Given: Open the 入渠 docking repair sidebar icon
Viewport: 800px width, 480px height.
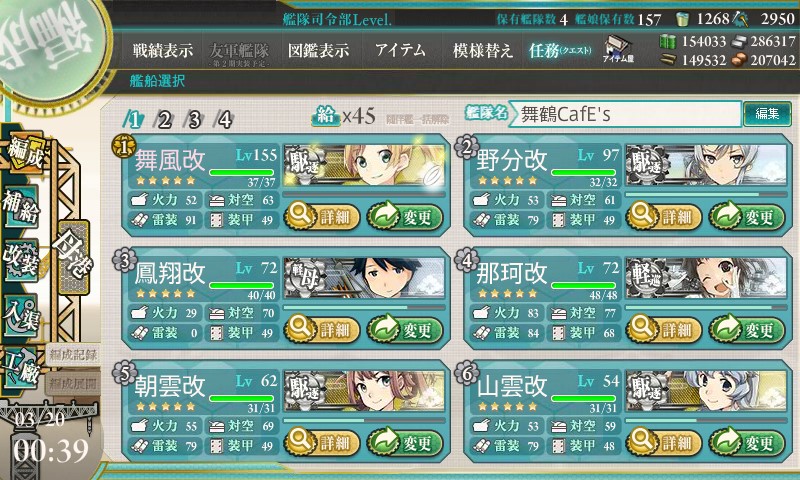Looking at the screenshot, I should tap(21, 316).
